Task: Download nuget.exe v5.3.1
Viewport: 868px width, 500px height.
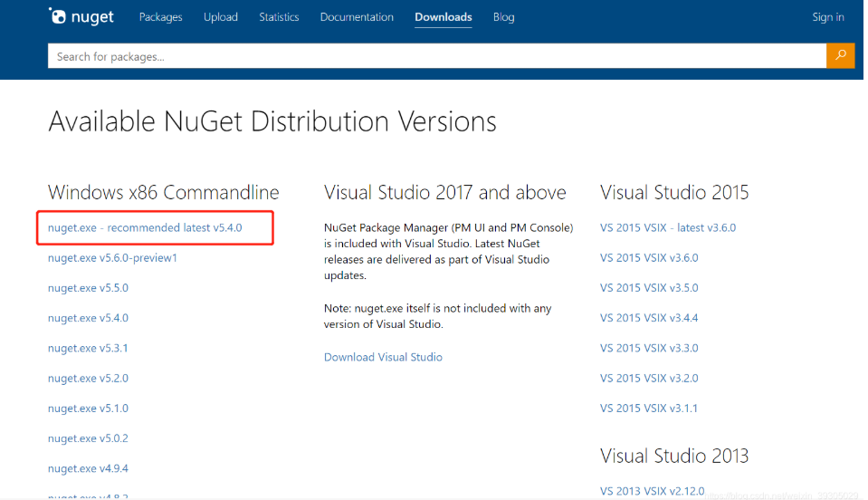Action: click(x=88, y=348)
